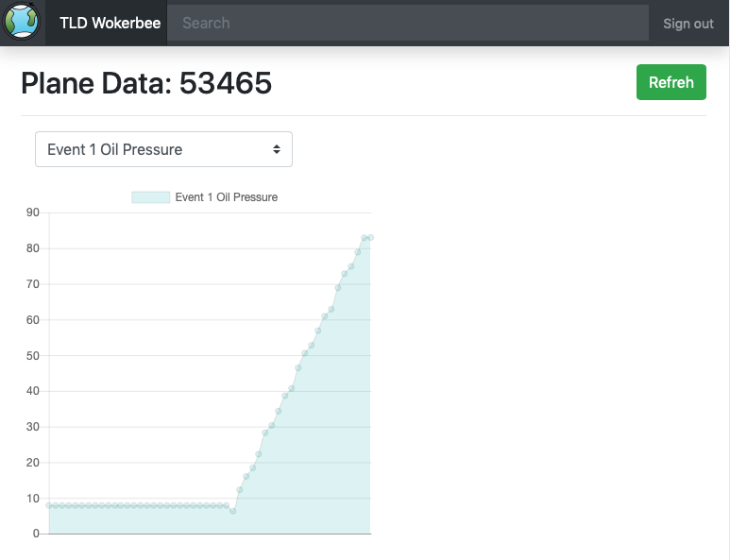730x560 pixels.
Task: Click the 90 y-axis label
Action: coord(33,212)
